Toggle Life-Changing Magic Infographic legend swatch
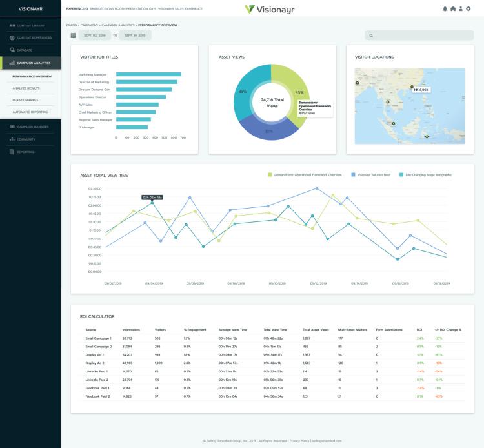This screenshot has width=484, height=448. pos(401,175)
